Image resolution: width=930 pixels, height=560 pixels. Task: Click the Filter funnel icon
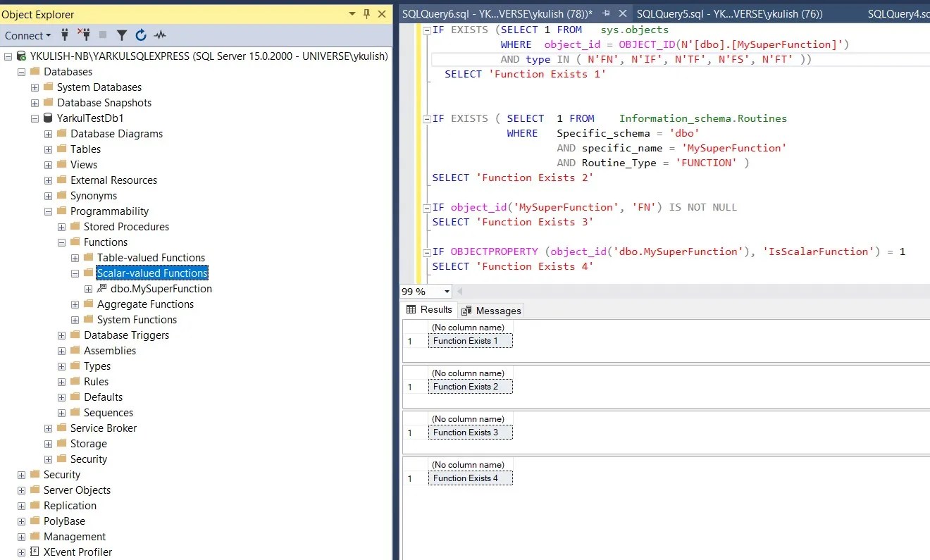(x=122, y=35)
